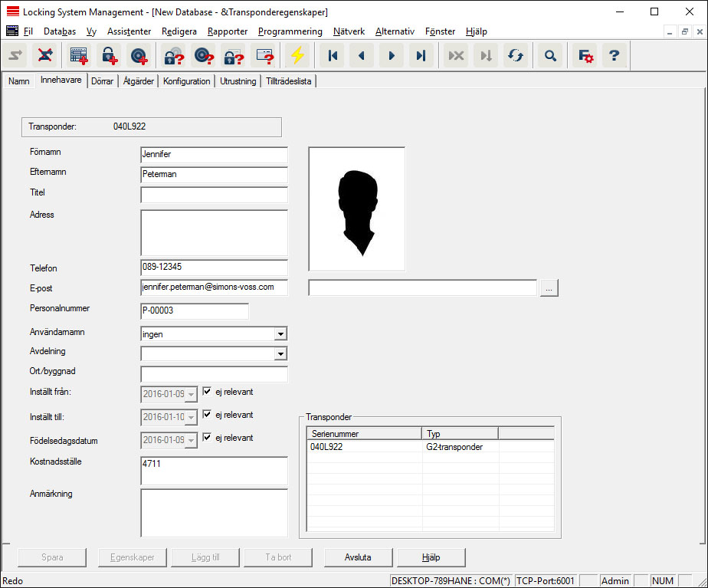Click the Hjälp button at bottom
Image resolution: width=708 pixels, height=588 pixels.
point(430,557)
